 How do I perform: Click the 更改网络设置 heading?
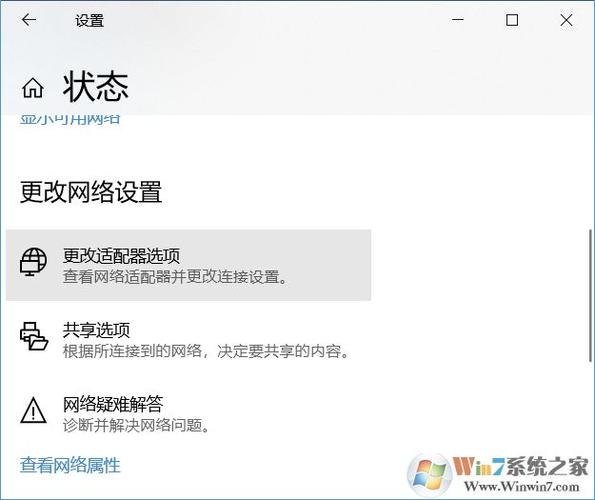(91, 192)
